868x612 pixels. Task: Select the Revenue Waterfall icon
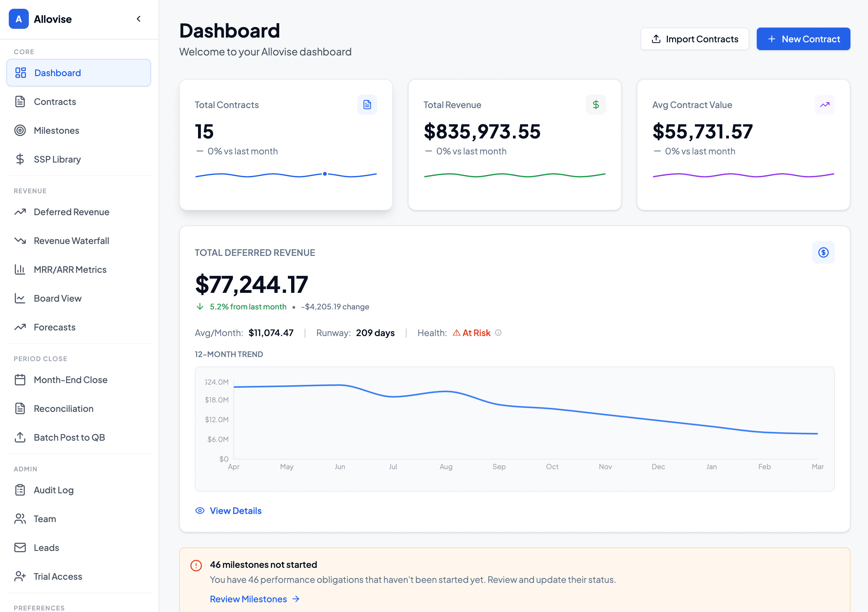point(21,241)
